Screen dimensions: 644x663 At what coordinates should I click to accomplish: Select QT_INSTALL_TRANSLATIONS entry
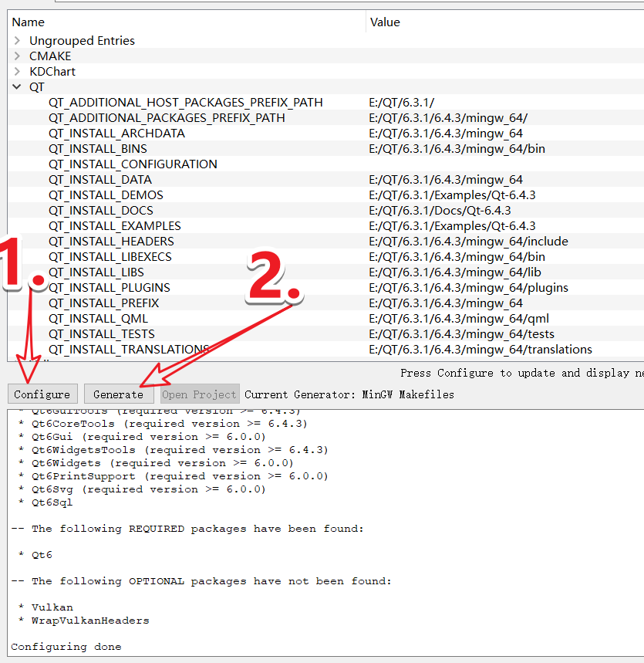(x=129, y=350)
